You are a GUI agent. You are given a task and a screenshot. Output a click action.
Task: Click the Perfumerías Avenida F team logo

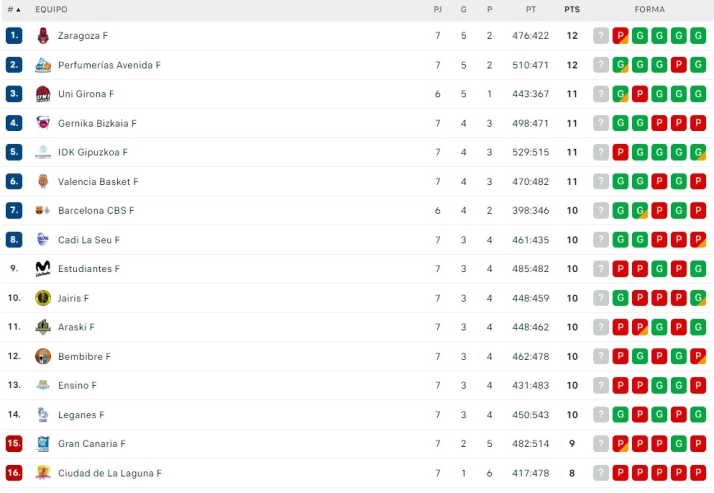point(43,65)
